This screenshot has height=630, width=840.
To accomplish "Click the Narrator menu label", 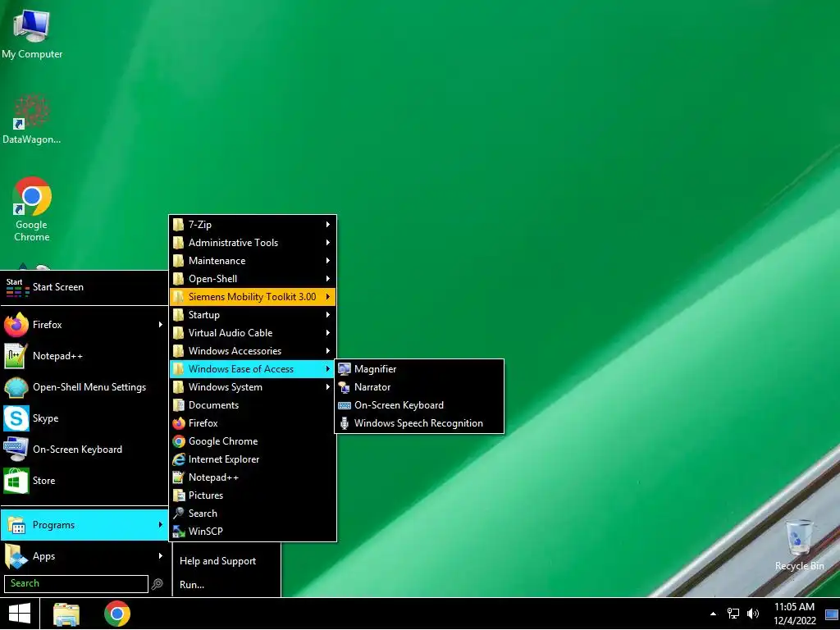I will coord(372,387).
